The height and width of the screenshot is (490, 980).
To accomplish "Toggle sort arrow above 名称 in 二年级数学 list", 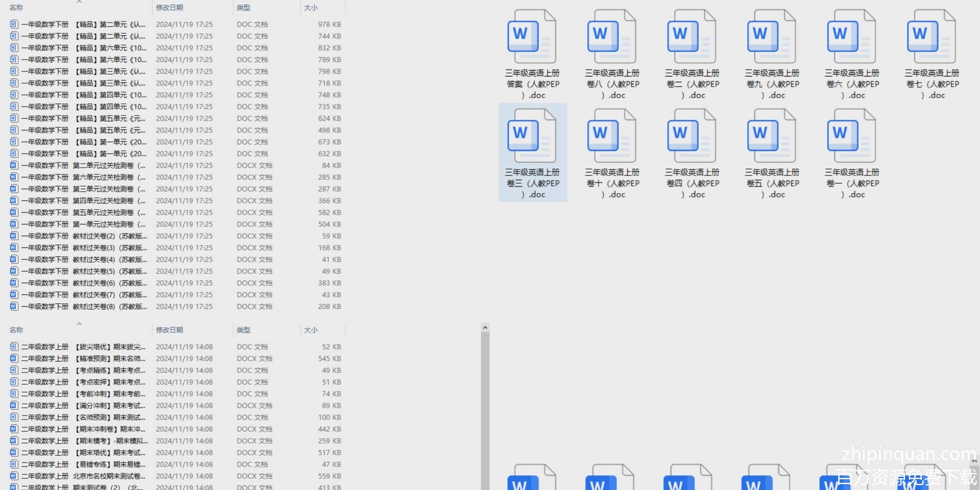I will (79, 324).
